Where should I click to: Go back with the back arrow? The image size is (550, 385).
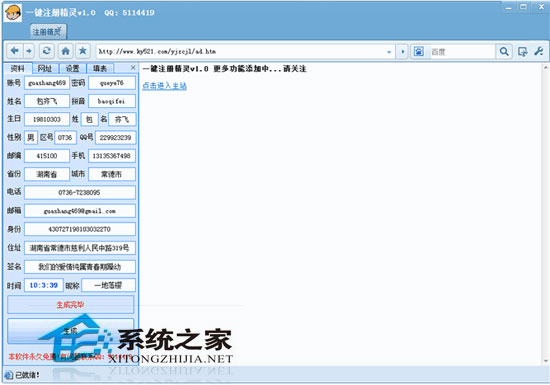click(15, 51)
